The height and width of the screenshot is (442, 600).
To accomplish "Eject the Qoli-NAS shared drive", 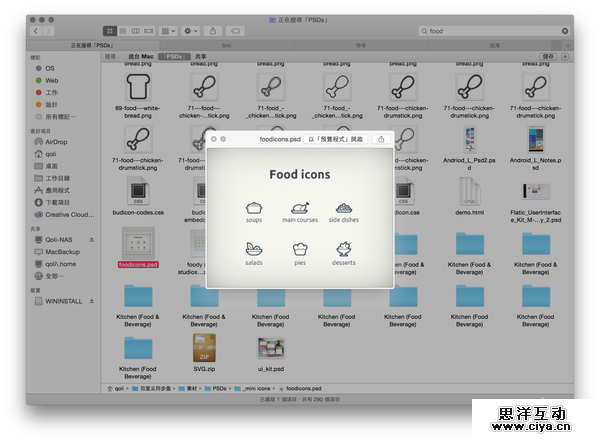I will click(91, 240).
